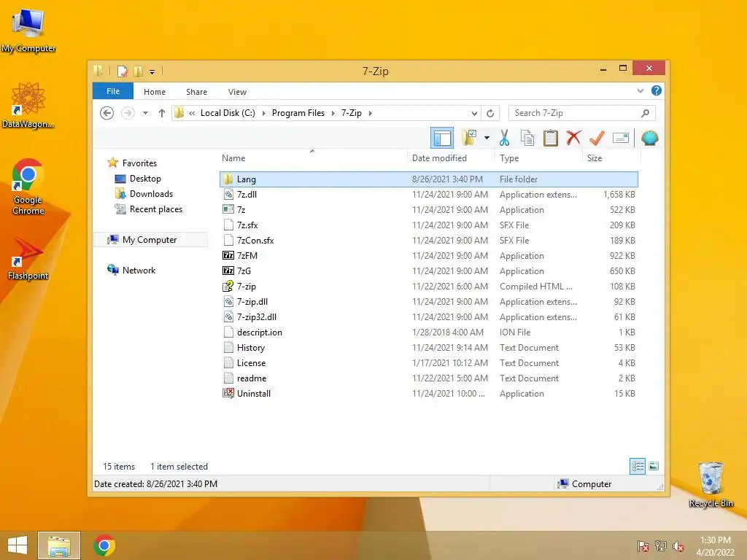Switch to large thumbnails view button
This screenshot has height=560, width=747.
(654, 466)
